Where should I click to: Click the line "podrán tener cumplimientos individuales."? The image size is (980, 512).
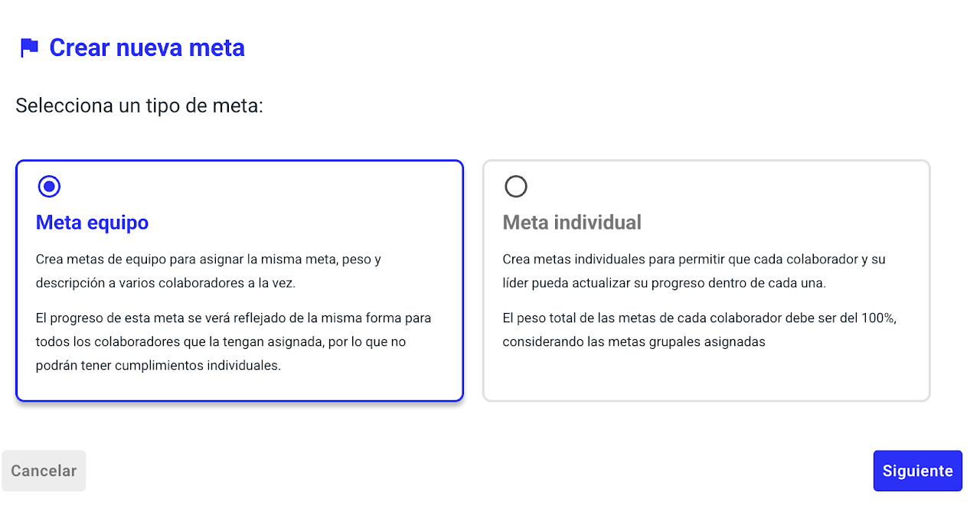click(158, 365)
